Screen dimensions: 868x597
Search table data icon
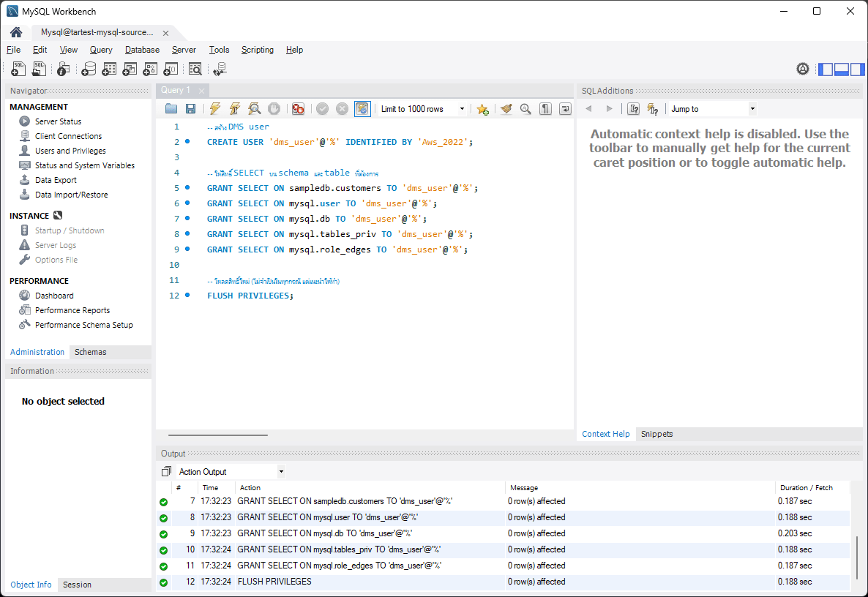click(x=195, y=69)
